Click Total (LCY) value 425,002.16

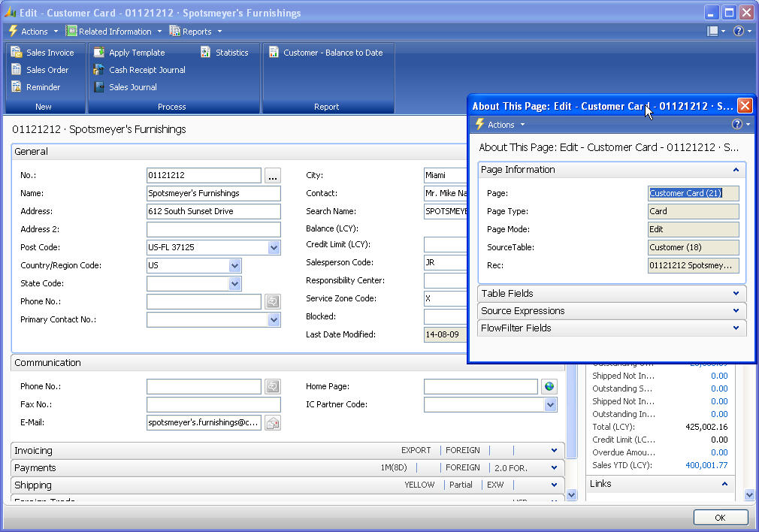tap(706, 427)
